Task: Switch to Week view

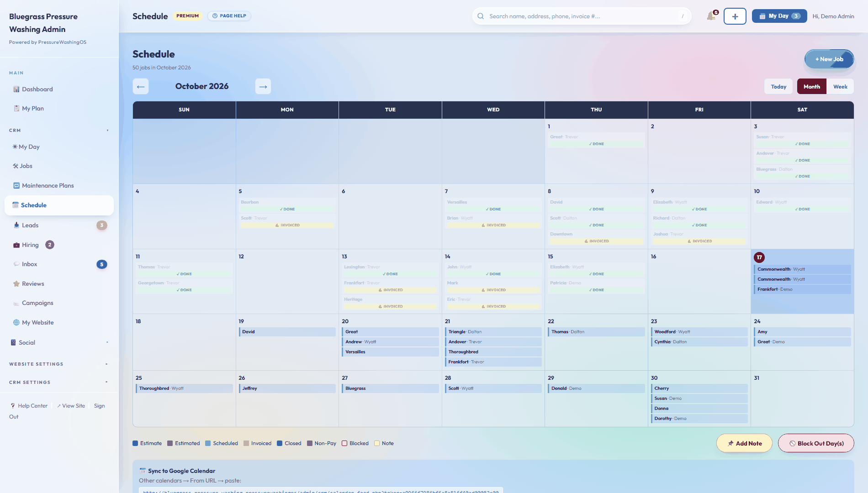Action: tap(840, 86)
